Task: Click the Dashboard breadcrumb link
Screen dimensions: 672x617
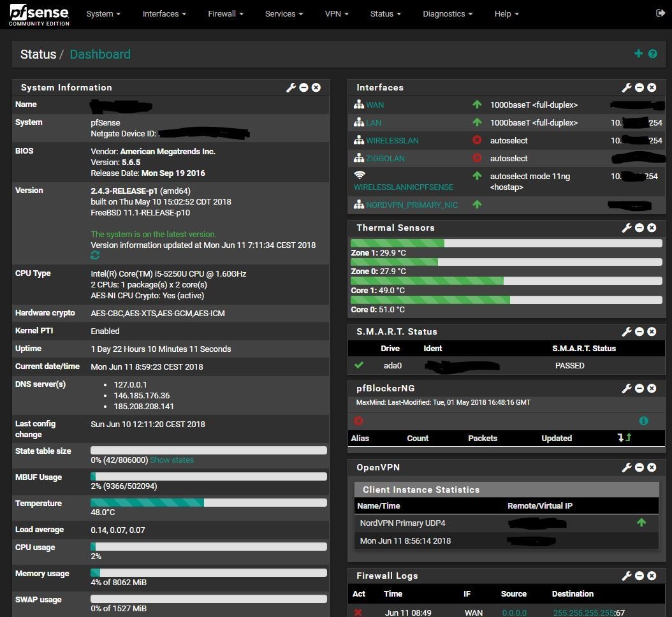Action: tap(100, 54)
